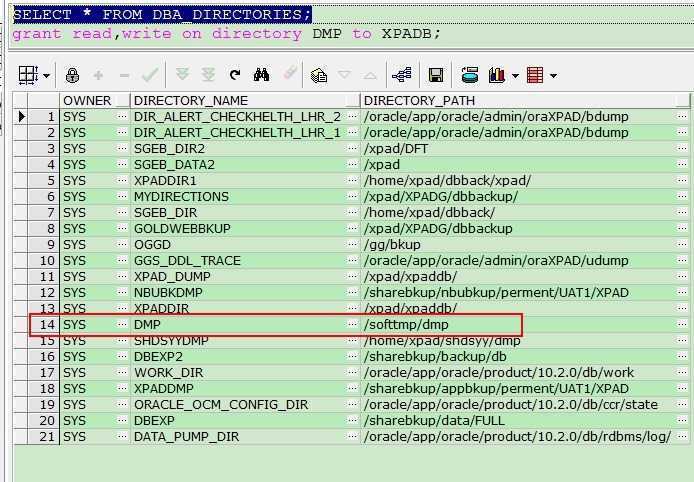Image resolution: width=694 pixels, height=482 pixels.
Task: Open ellipsis editor for OGGD name cell
Action: click(x=352, y=244)
